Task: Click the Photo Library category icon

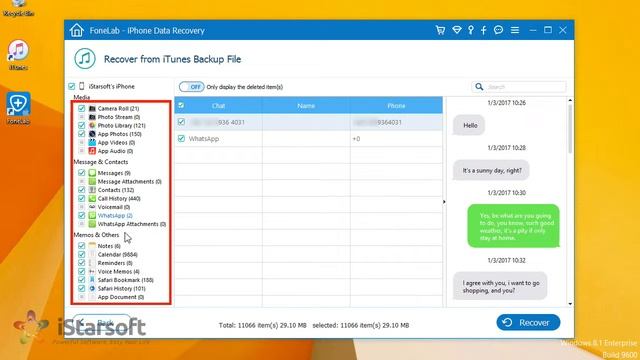Action: [x=92, y=126]
